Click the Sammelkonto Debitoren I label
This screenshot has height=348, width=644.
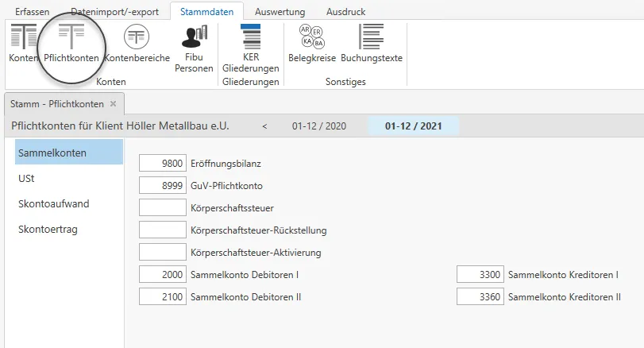point(245,274)
